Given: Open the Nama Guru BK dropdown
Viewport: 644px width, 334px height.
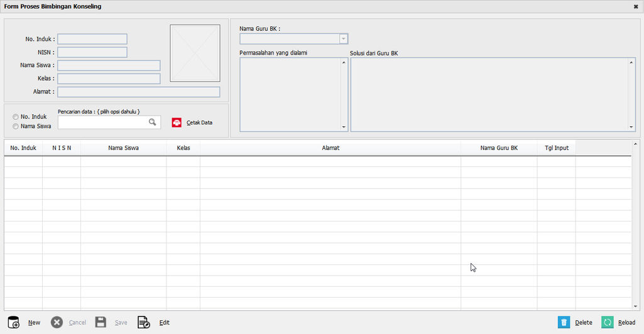Looking at the screenshot, I should pos(343,39).
